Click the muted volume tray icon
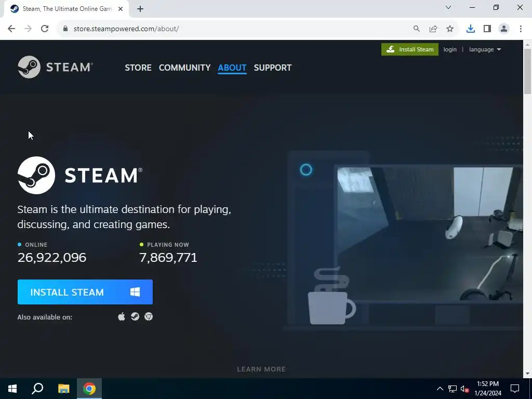Image resolution: width=532 pixels, height=399 pixels. pos(464,389)
